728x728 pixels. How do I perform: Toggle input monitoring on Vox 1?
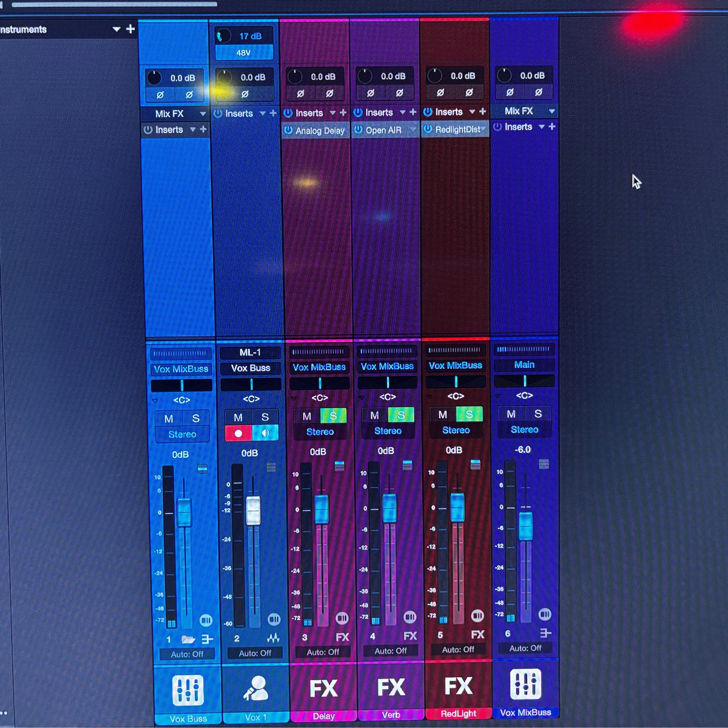(265, 433)
